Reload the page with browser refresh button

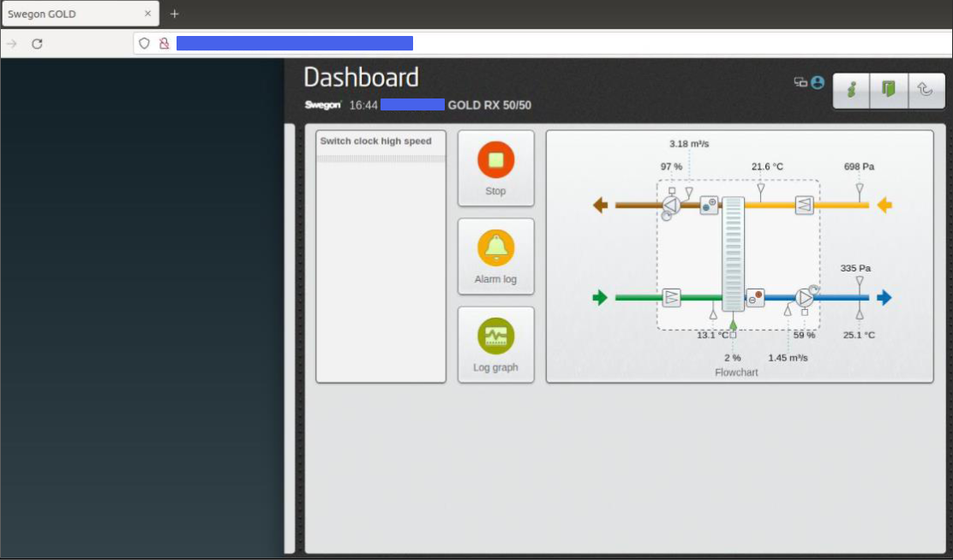pos(37,44)
